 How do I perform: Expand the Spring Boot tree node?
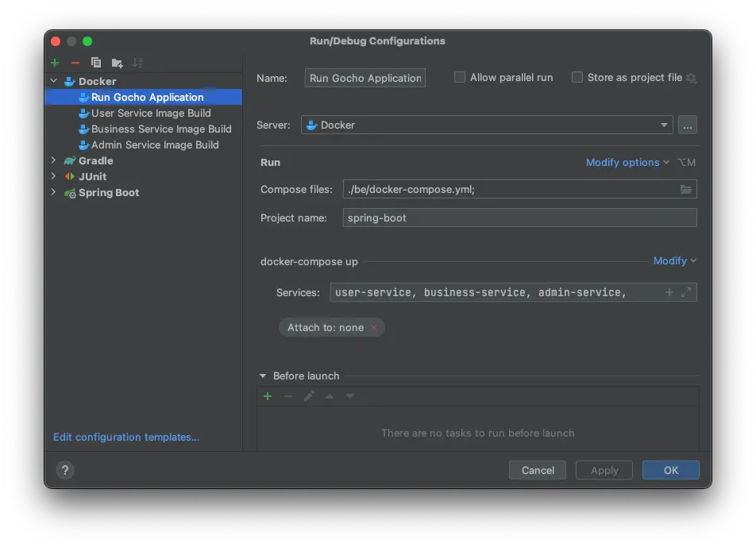click(54, 192)
